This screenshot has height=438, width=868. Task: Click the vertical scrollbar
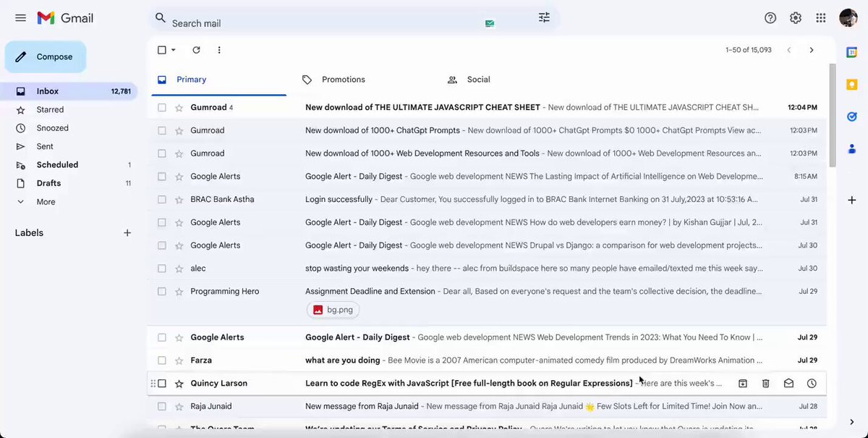(x=832, y=116)
